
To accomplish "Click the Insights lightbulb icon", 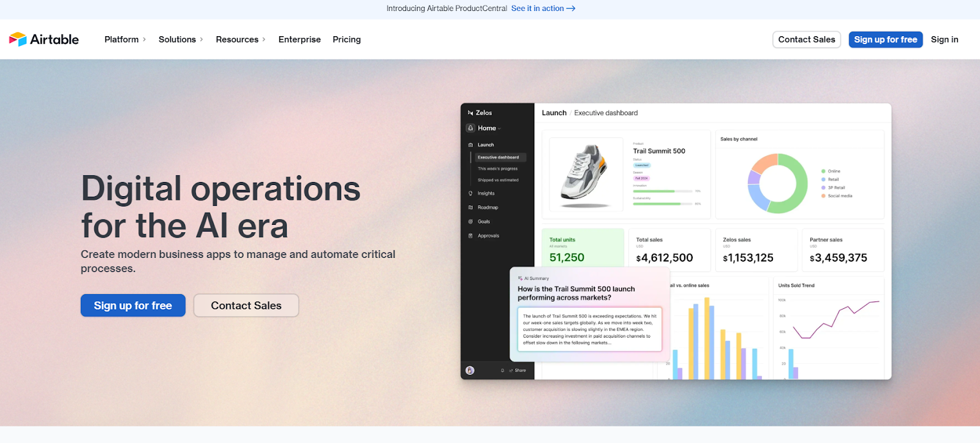I will (x=470, y=194).
